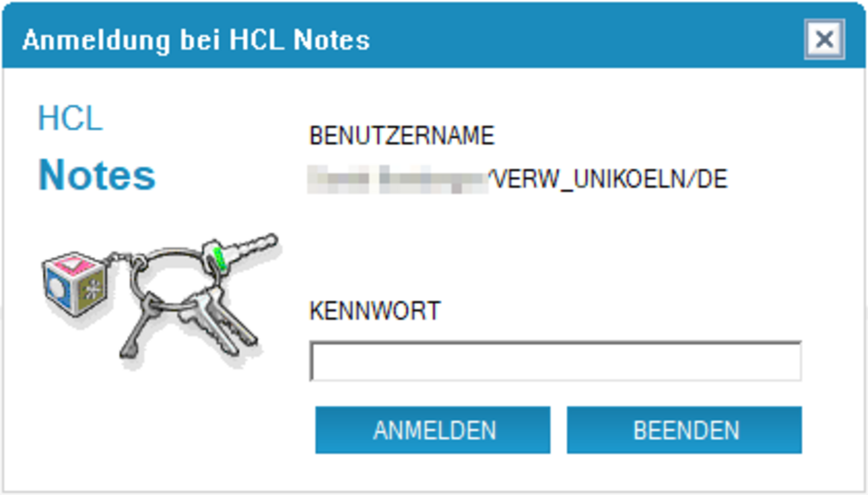Click the HCL logo text

pos(70,118)
